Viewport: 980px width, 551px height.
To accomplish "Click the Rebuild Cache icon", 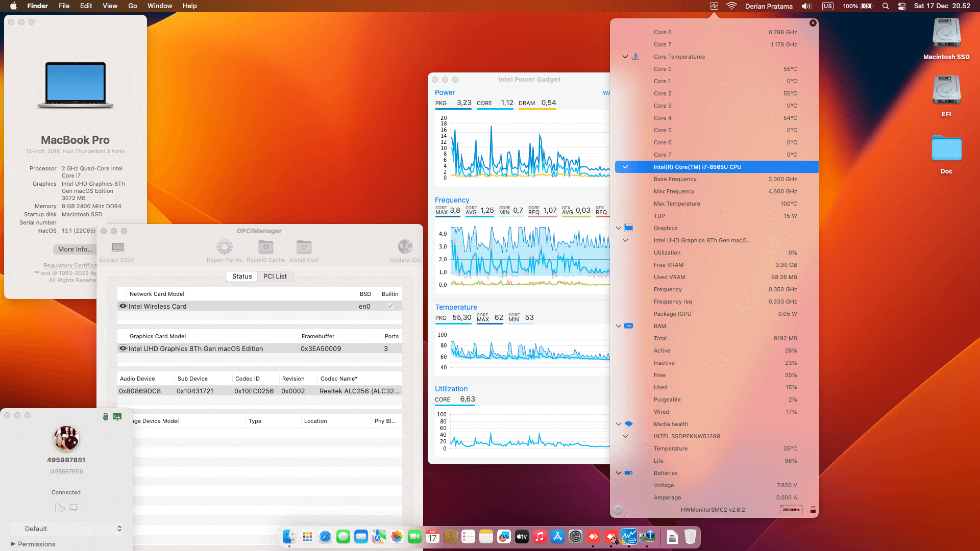I will (x=265, y=248).
